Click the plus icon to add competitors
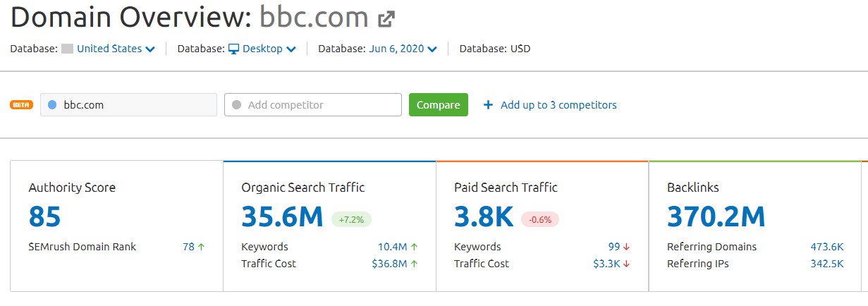 (x=488, y=105)
